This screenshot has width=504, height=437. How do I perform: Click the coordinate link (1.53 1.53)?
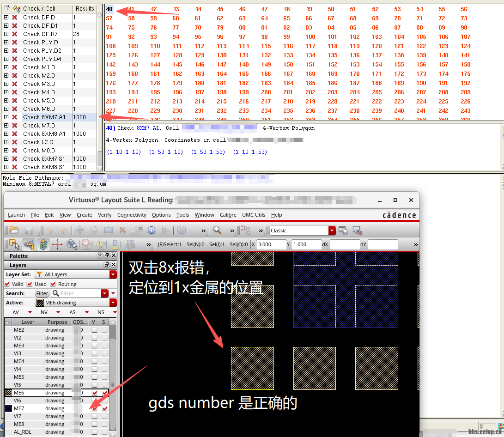coord(208,152)
